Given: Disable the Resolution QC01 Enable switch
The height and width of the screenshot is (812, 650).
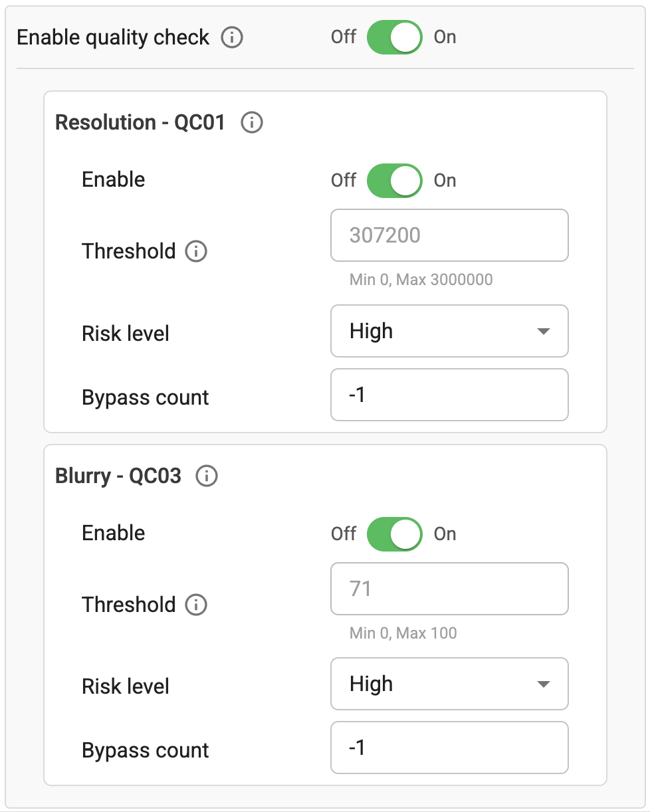Looking at the screenshot, I should click(x=394, y=181).
